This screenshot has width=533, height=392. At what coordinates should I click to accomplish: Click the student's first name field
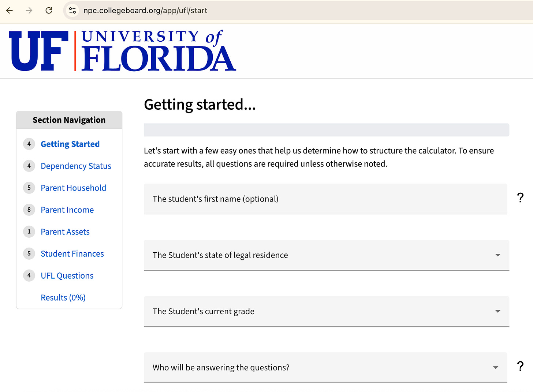pyautogui.click(x=325, y=199)
